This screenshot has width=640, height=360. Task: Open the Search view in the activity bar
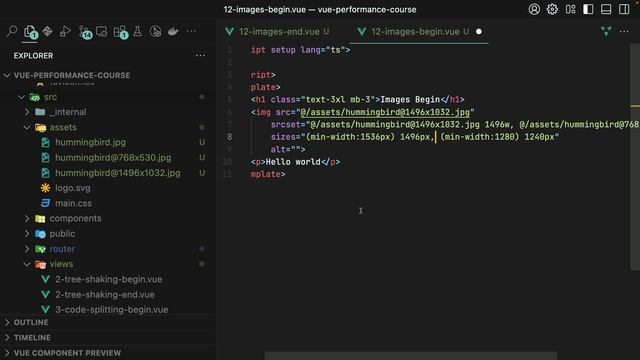coord(12,31)
